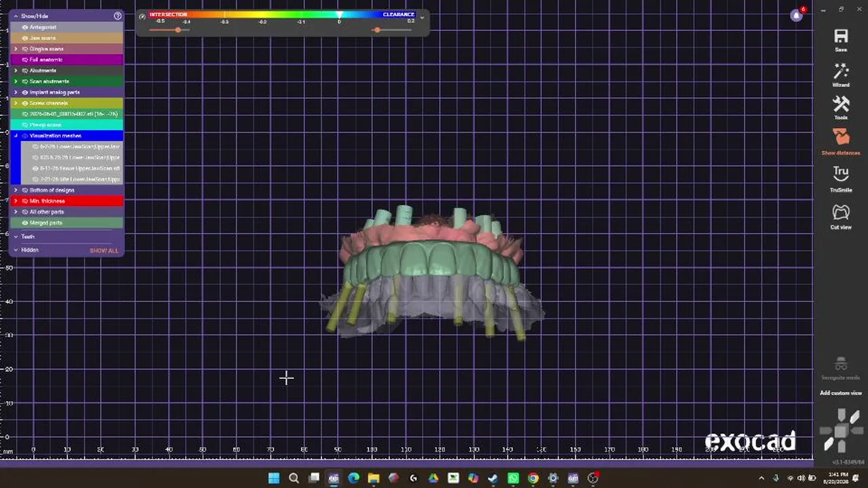The image size is (868, 488).
Task: Open the Windows Start menu
Action: [x=274, y=479]
